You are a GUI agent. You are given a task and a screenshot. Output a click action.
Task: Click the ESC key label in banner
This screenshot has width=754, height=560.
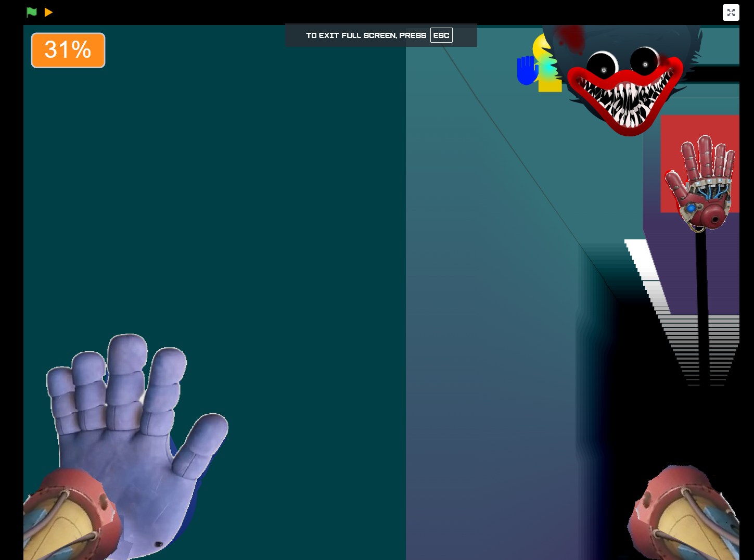441,35
